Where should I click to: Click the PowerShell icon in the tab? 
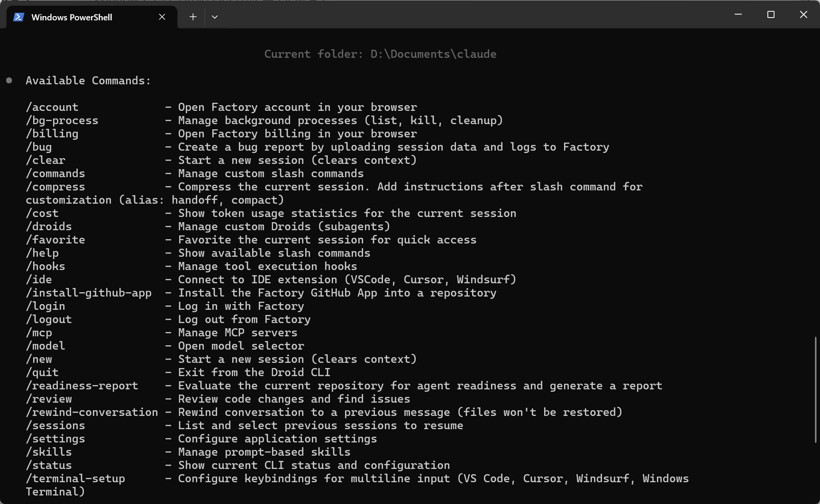(x=18, y=17)
